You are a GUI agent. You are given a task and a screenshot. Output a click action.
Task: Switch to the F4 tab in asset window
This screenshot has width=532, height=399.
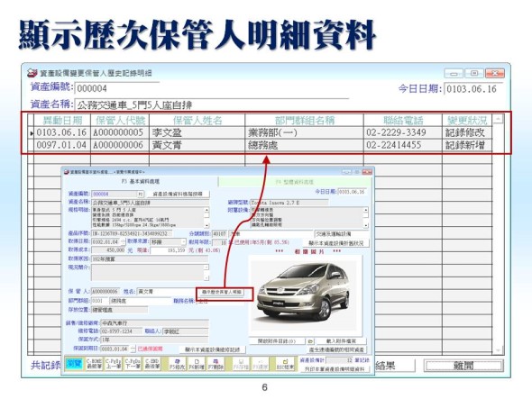pos(295,182)
